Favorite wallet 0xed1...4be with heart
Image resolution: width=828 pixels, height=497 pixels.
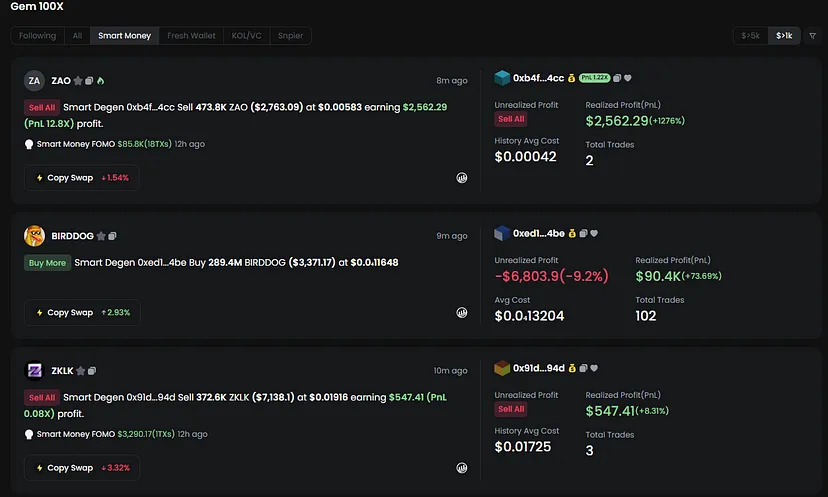(594, 234)
